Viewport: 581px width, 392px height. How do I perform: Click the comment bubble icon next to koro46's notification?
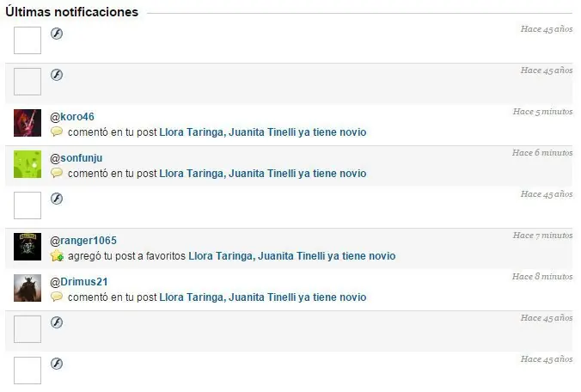[x=57, y=132]
